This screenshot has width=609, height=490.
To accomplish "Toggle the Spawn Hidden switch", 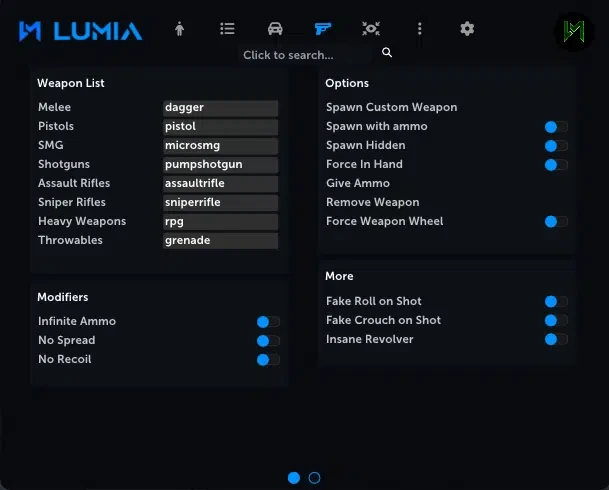I will point(556,146).
